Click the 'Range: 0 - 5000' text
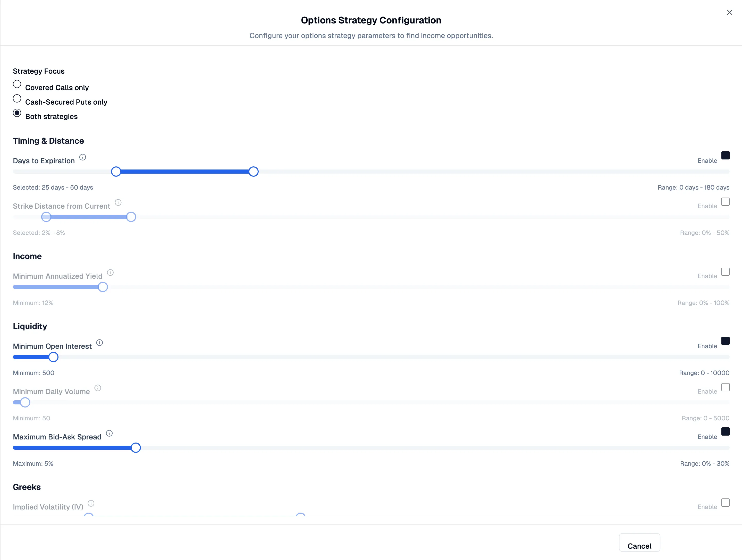 click(x=705, y=418)
